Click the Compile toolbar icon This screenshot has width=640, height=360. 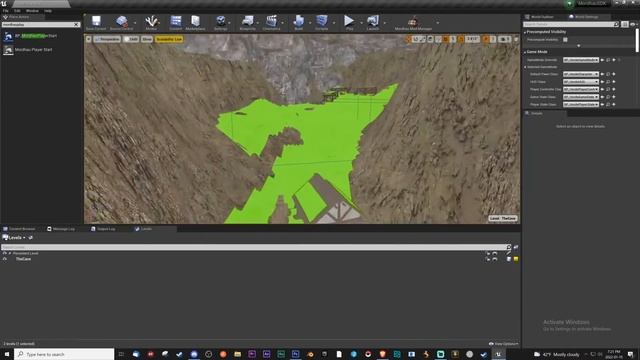[322, 22]
